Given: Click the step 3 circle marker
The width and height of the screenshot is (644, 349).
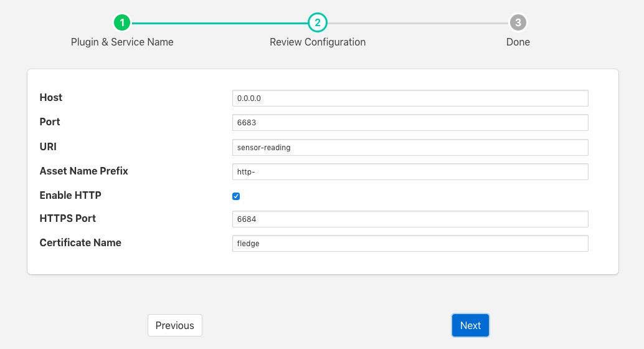Looking at the screenshot, I should click(x=518, y=23).
